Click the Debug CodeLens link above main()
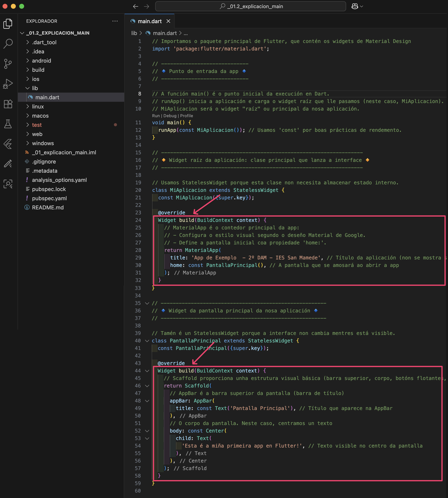 point(170,116)
